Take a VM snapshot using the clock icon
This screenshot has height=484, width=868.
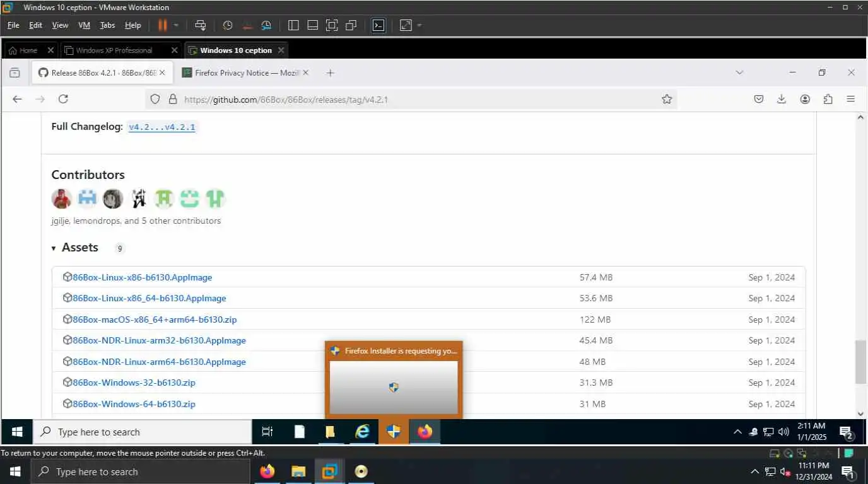pos(228,25)
